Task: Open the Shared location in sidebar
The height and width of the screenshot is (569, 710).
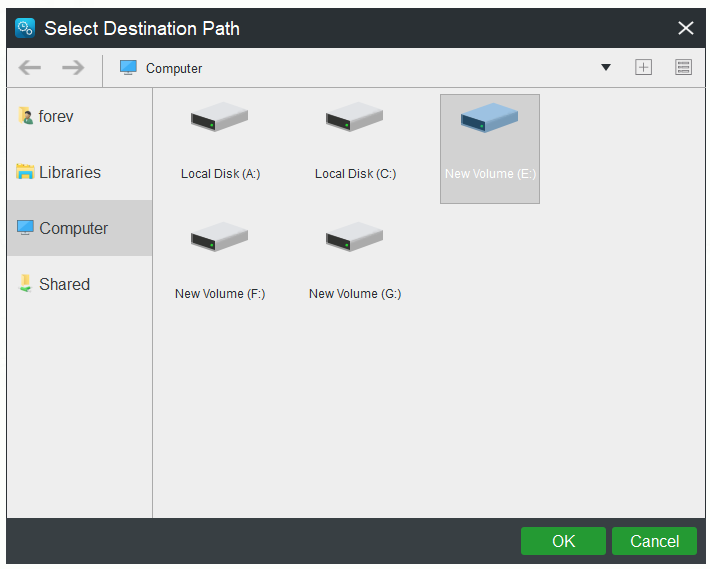Action: 64,284
